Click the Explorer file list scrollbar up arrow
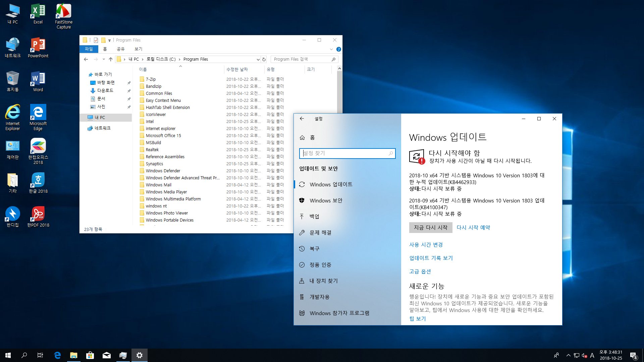644x362 pixels. 339,68
